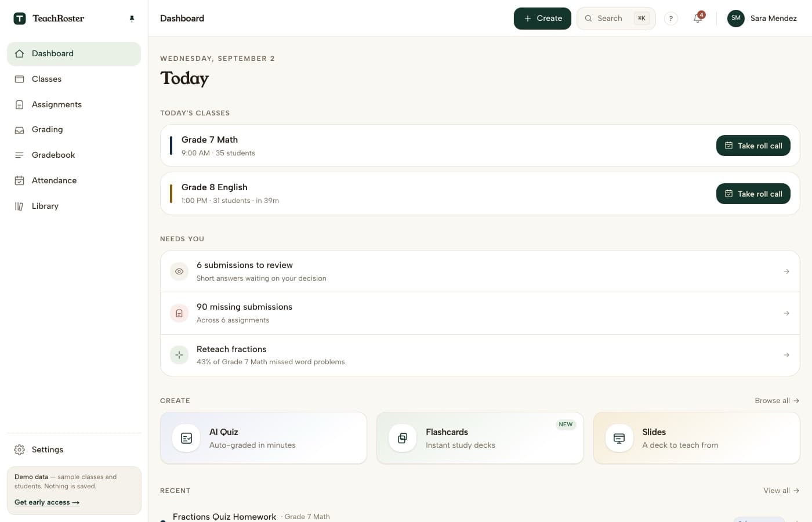The width and height of the screenshot is (812, 522).
Task: Click the document icon beside missing submissions
Action: coord(179,313)
